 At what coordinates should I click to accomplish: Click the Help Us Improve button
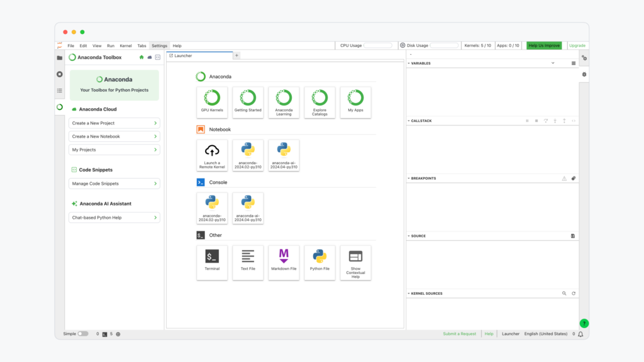point(544,45)
